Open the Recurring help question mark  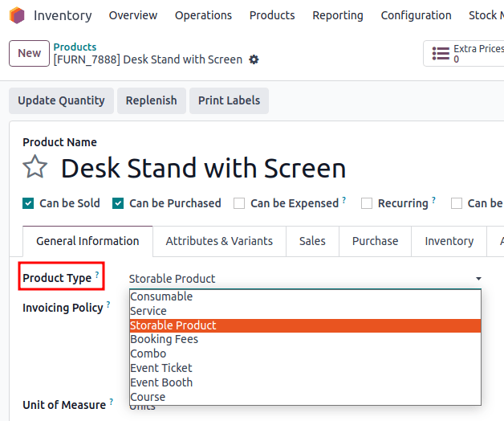pyautogui.click(x=433, y=200)
